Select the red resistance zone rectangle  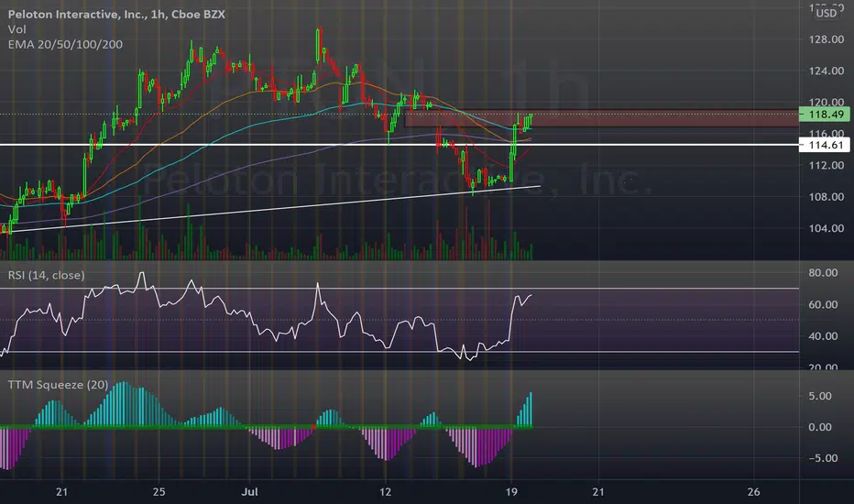click(x=602, y=118)
